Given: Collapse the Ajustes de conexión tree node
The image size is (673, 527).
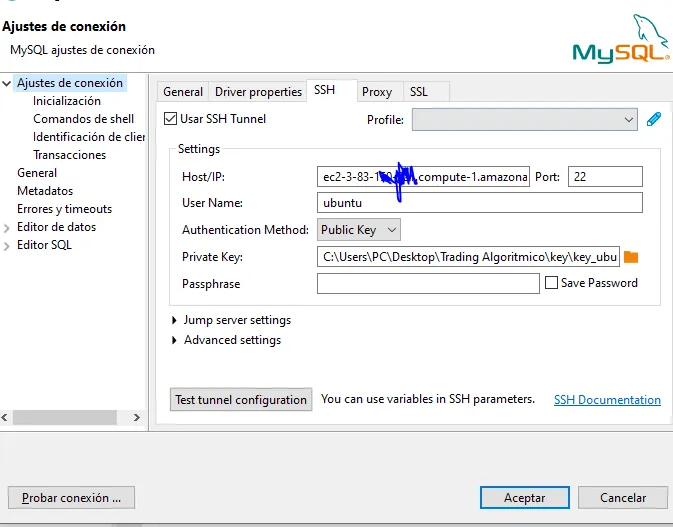Looking at the screenshot, I should point(6,83).
